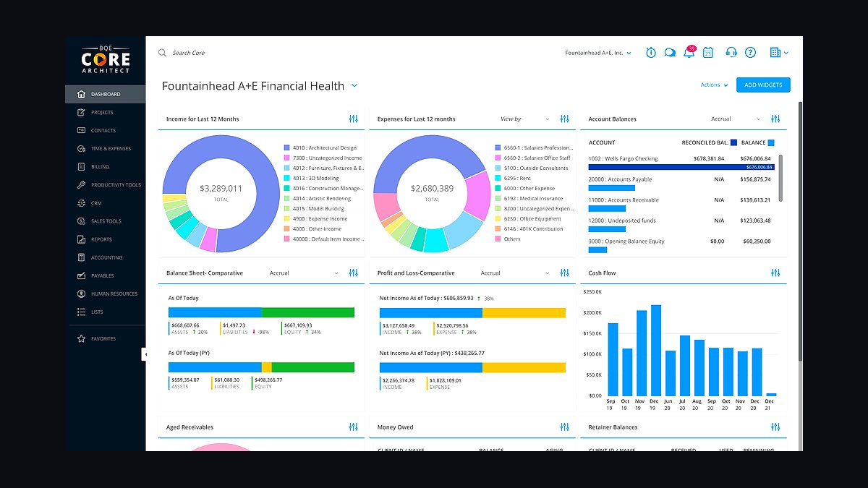The image size is (868, 488).
Task: Open the headset support icon
Action: tap(731, 53)
